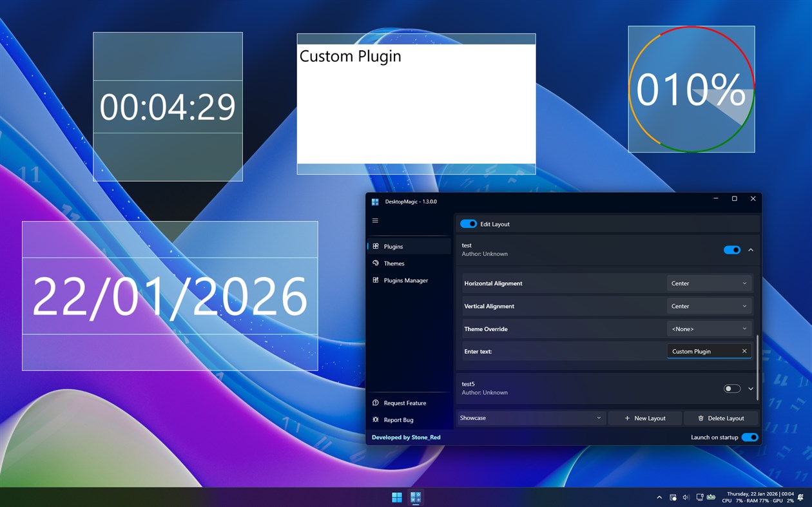812x507 pixels.
Task: Click the DesktopMagic icon in the taskbar
Action: 416,497
